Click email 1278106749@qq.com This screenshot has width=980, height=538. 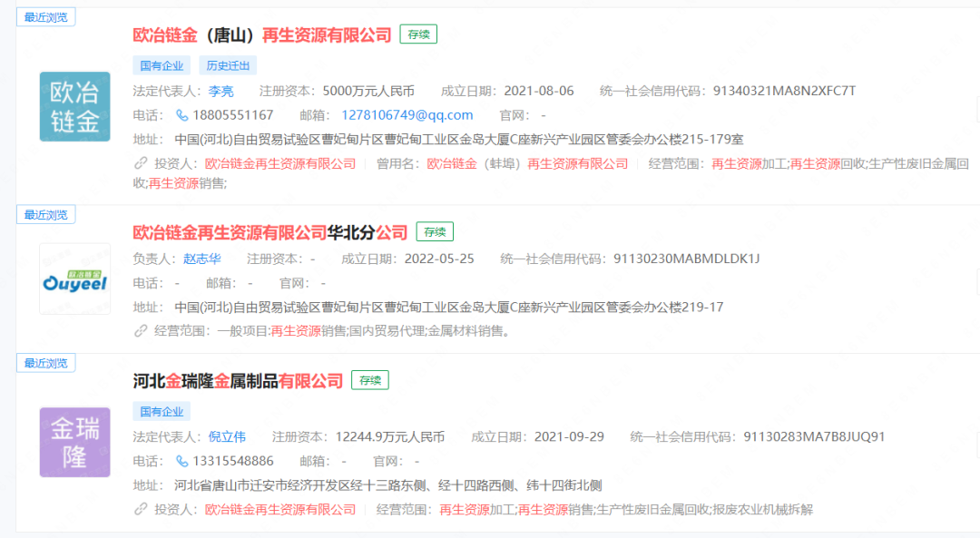point(407,115)
